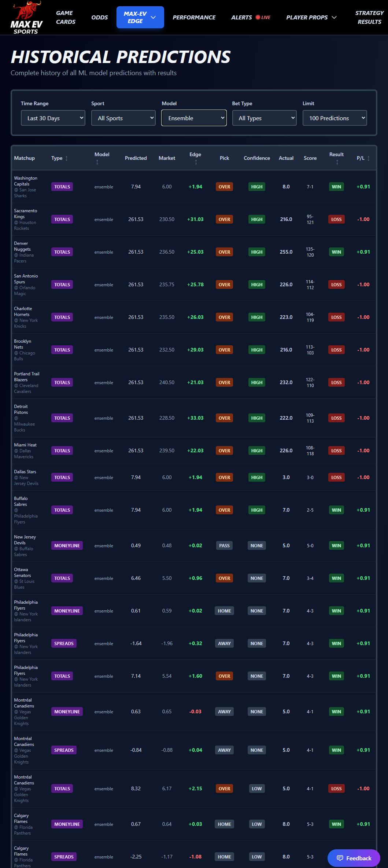The image size is (388, 868).
Task: Click the Feedback button
Action: (x=354, y=858)
